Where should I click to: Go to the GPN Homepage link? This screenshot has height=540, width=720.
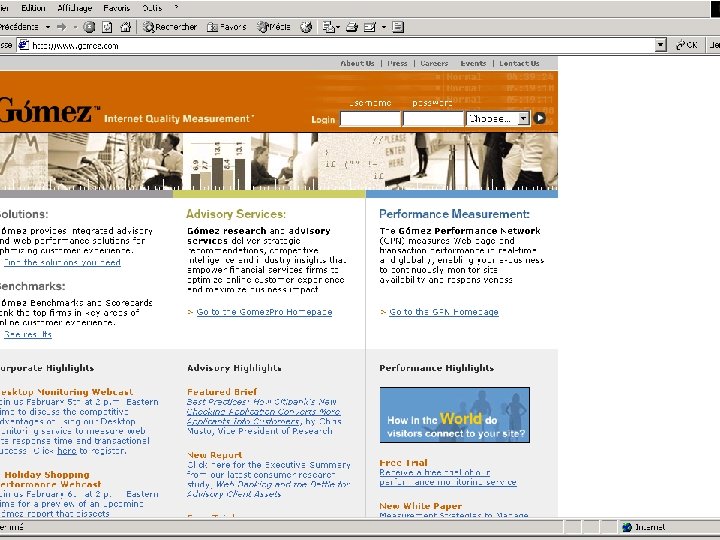pyautogui.click(x=444, y=312)
